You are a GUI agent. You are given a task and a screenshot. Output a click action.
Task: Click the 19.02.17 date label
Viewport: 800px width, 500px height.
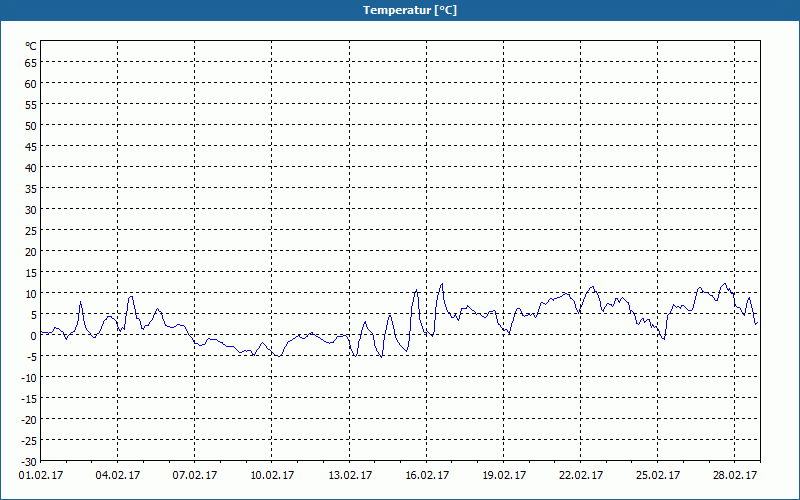click(504, 475)
